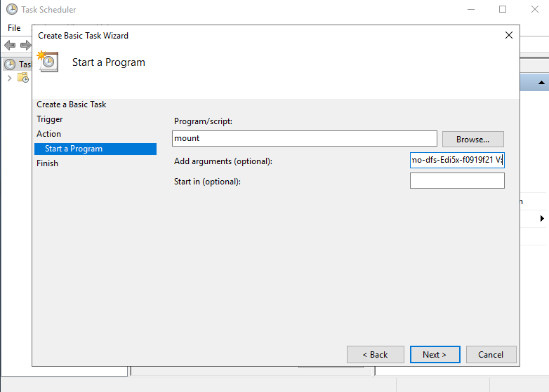Open the File menu

tap(14, 28)
